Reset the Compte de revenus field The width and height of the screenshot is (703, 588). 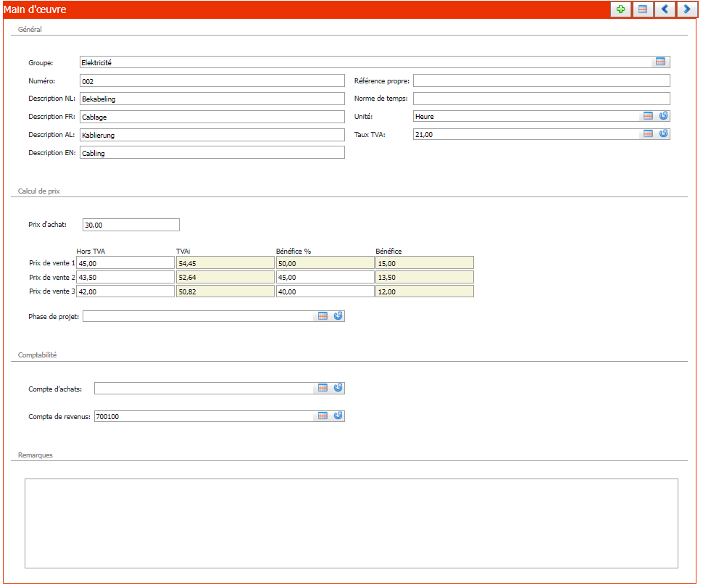tap(338, 416)
